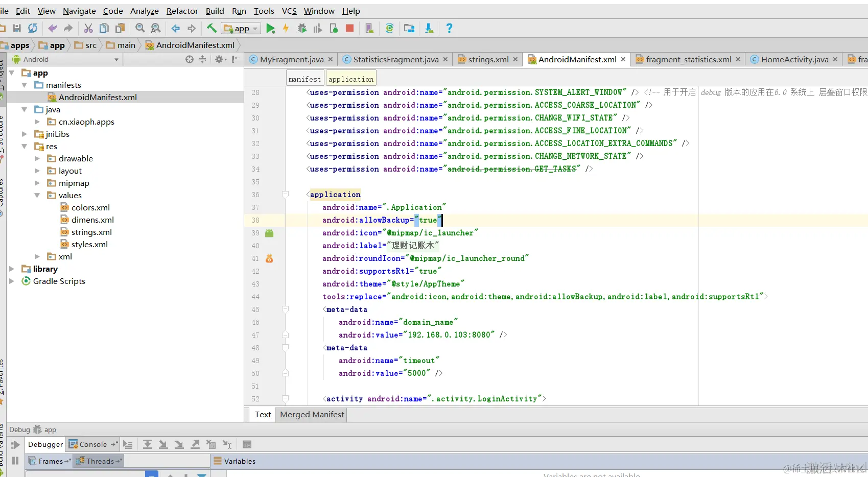Click the Debug app bug icon
Viewport: 868px width, 477px height.
point(302,29)
